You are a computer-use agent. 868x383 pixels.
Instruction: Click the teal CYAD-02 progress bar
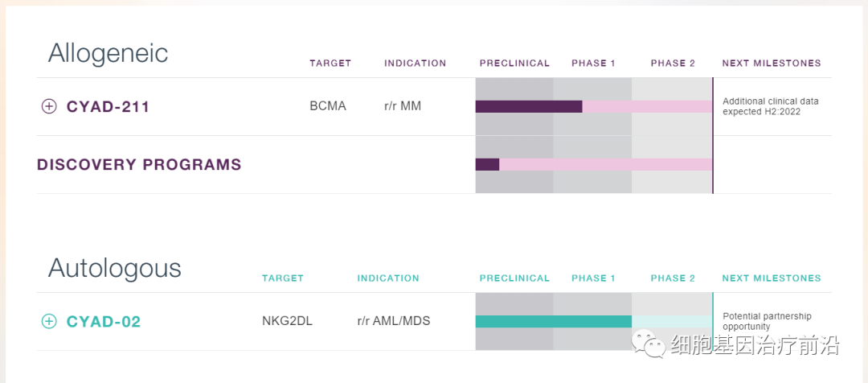coord(553,322)
